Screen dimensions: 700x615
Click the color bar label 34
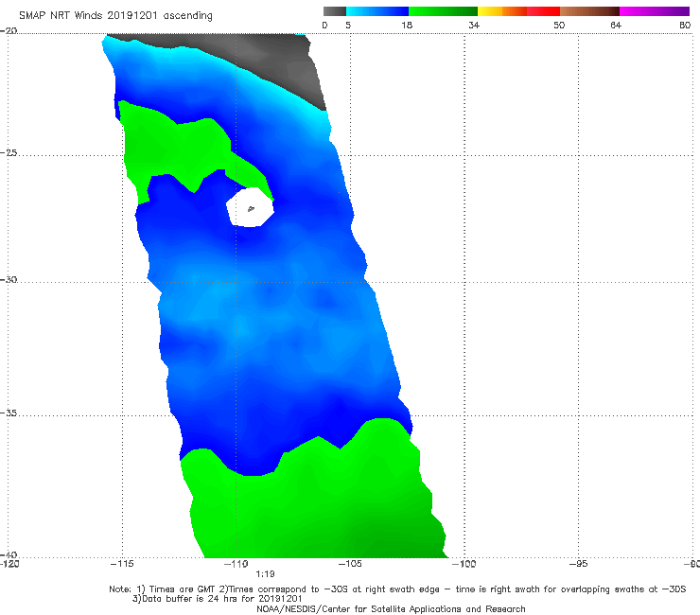click(474, 25)
